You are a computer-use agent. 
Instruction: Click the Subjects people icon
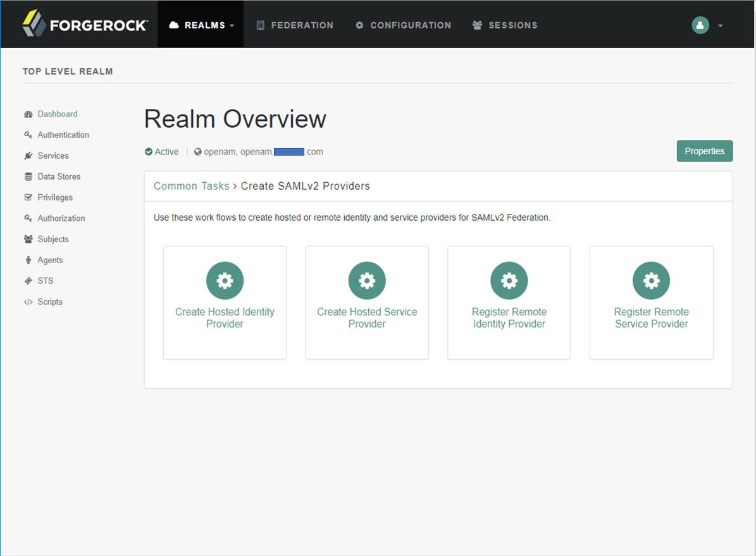tap(28, 239)
